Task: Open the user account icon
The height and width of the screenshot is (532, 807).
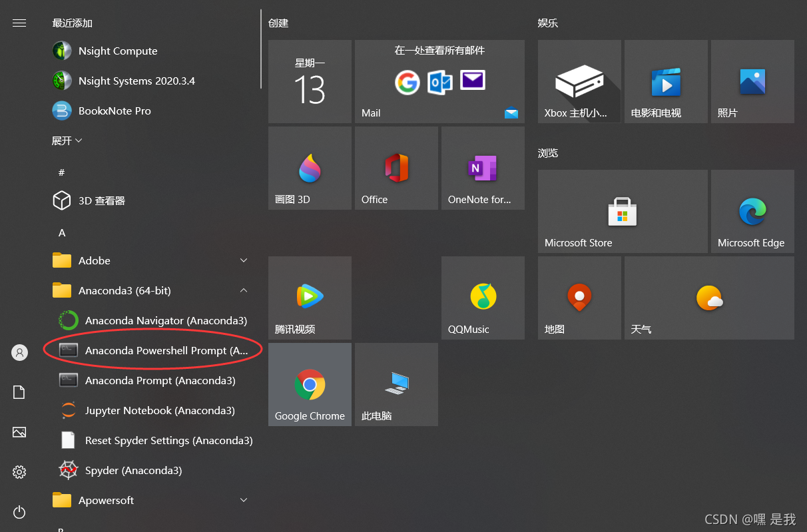Action: 19,353
